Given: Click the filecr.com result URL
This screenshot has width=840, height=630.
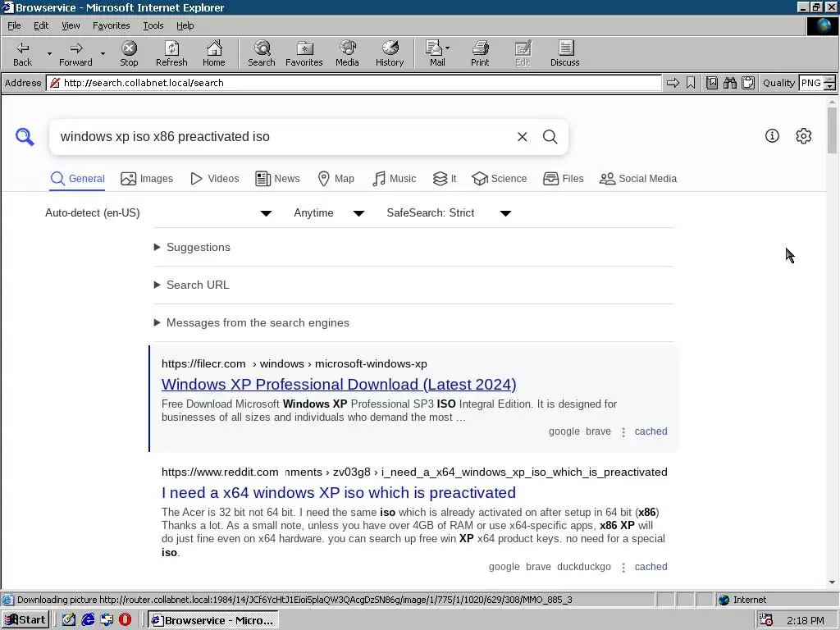Looking at the screenshot, I should click(294, 363).
